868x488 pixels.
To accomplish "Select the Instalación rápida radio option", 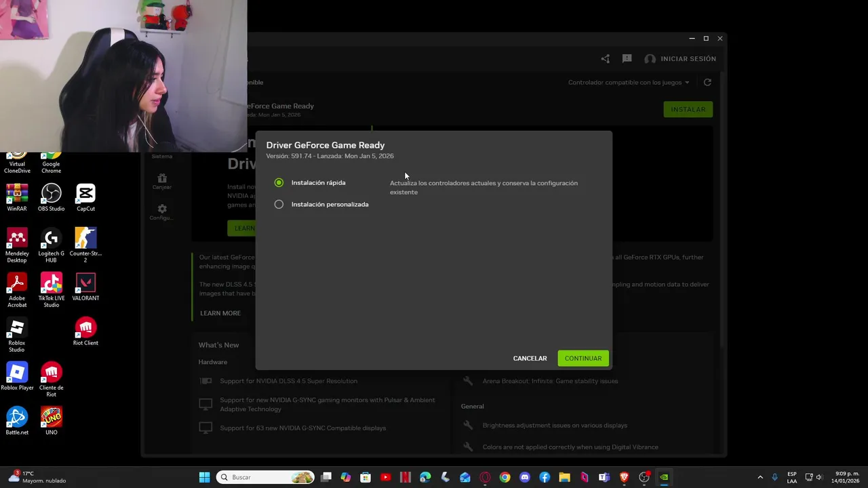I will (279, 183).
